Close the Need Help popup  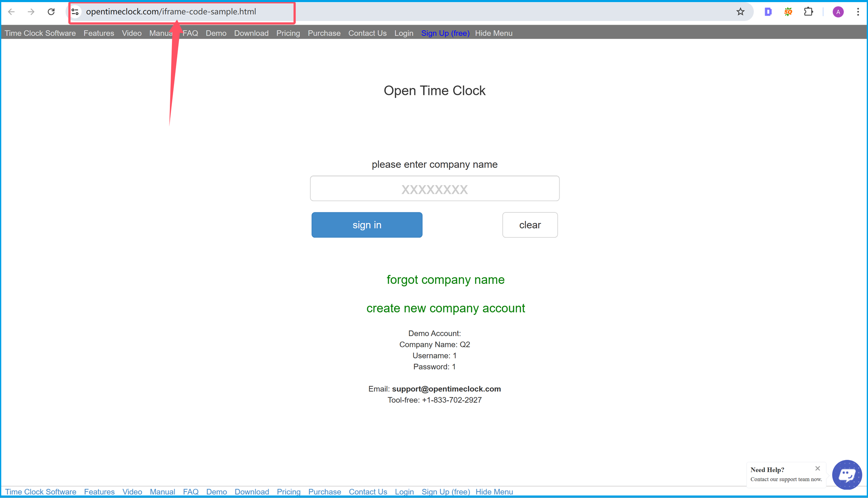coord(818,468)
